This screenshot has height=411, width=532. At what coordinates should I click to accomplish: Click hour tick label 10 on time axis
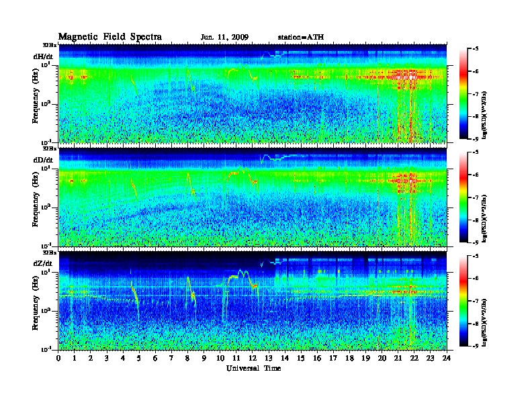coord(220,359)
